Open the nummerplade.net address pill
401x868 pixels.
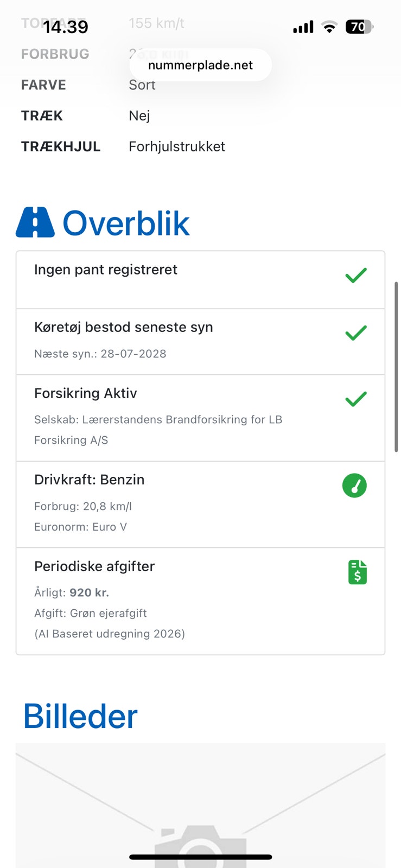(200, 65)
